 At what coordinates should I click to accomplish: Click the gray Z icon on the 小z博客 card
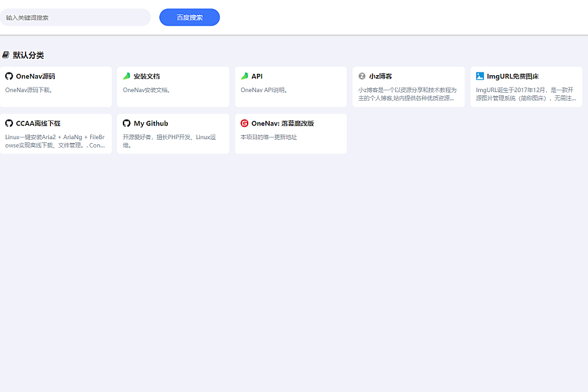point(362,76)
